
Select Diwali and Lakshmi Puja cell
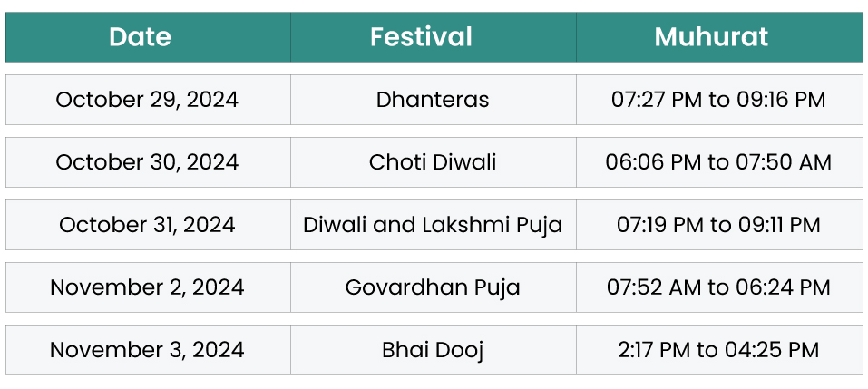[433, 225]
